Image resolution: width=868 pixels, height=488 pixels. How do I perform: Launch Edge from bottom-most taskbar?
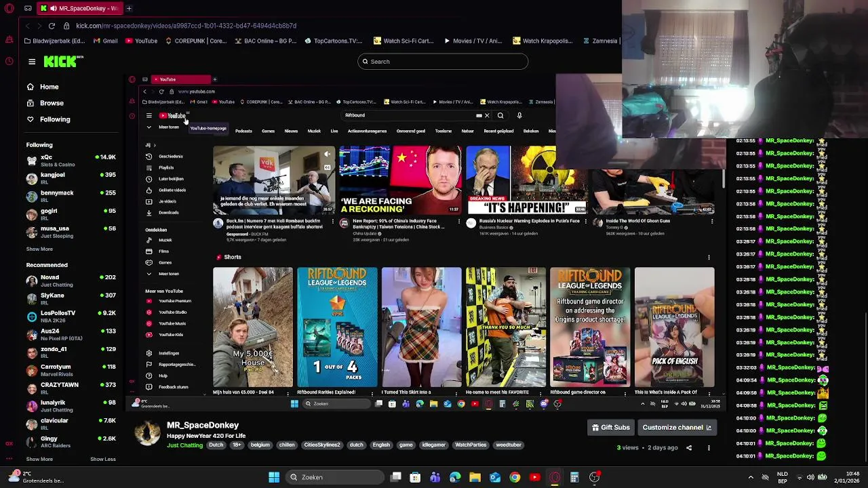point(455,477)
